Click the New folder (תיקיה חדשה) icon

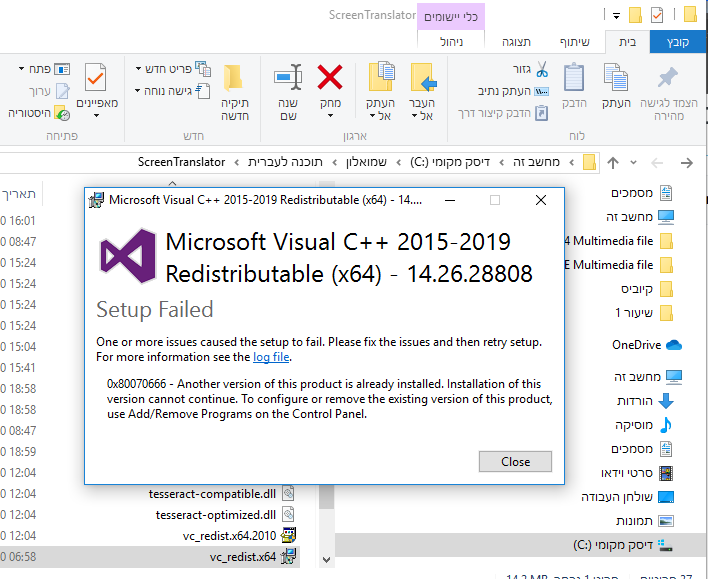click(x=234, y=77)
